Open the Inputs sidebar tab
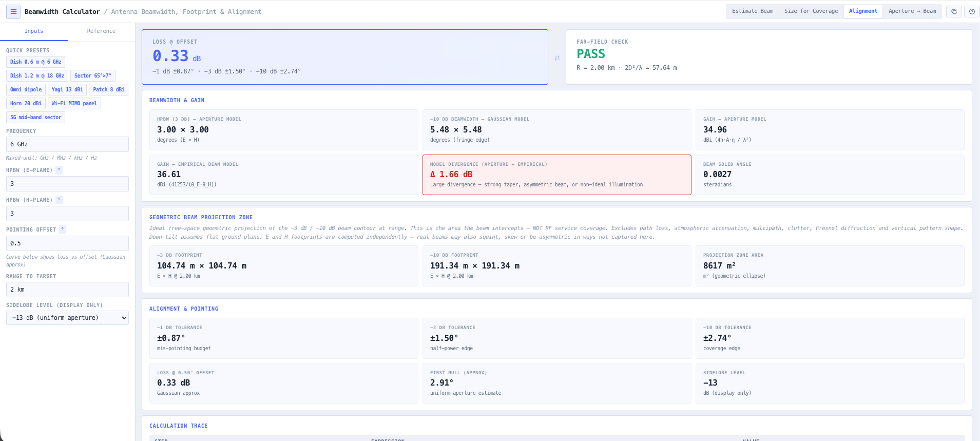This screenshot has width=980, height=441. point(34,31)
